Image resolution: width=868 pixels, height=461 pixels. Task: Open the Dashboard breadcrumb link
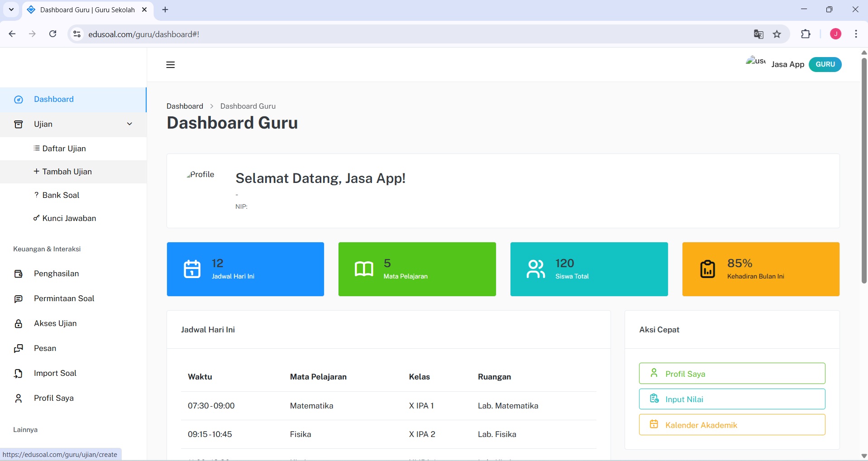[x=185, y=106]
